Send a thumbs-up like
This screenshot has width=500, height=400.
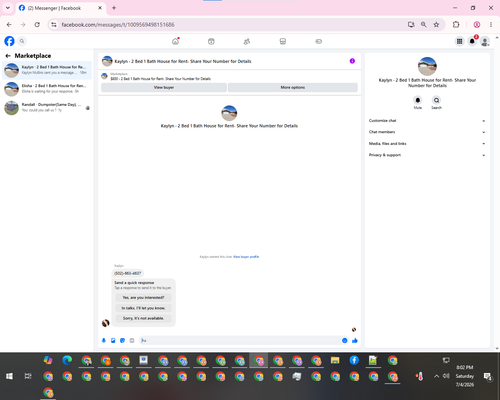click(355, 340)
